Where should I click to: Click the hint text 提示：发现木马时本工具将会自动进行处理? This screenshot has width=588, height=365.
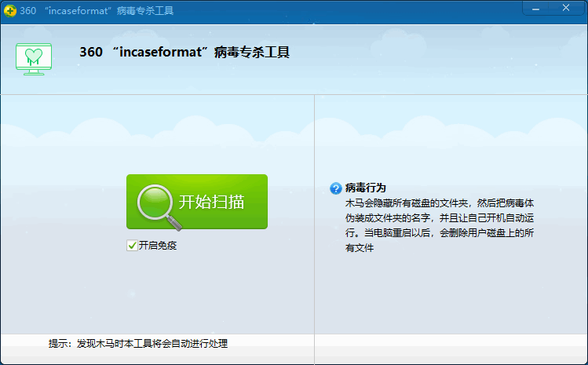tap(138, 344)
